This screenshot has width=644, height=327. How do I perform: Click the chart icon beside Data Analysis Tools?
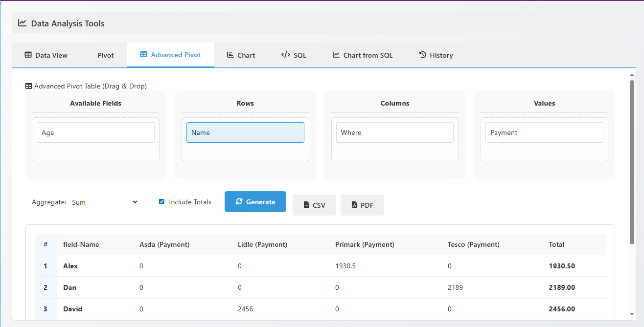point(22,23)
